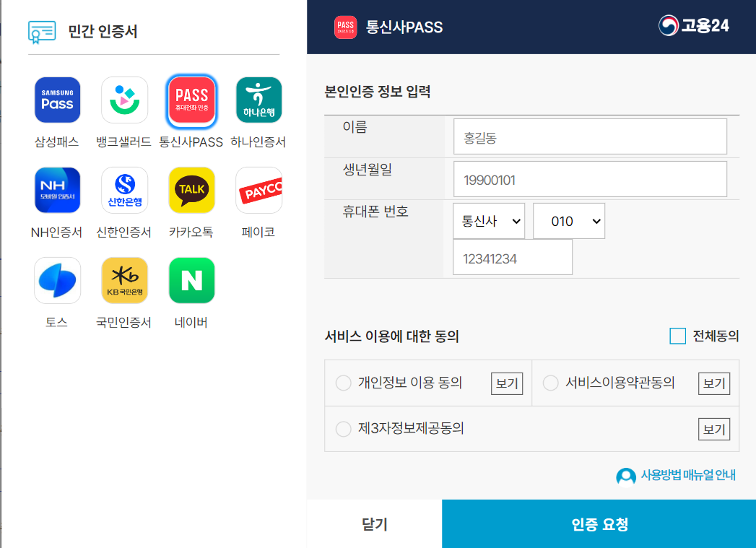Viewport: 756px width, 548px height.
Task: Select the 통신사PASS red icon in the certificate list
Action: (x=191, y=101)
